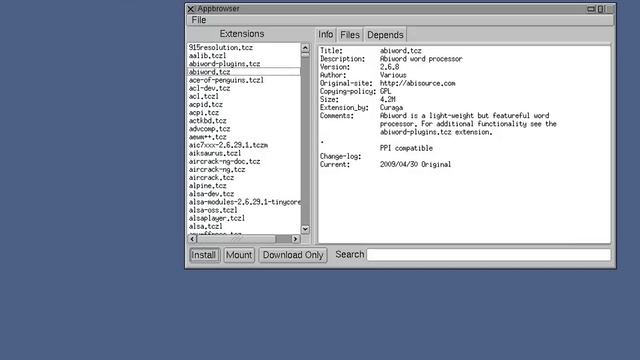
Task: Click the Mount button
Action: [x=239, y=255]
